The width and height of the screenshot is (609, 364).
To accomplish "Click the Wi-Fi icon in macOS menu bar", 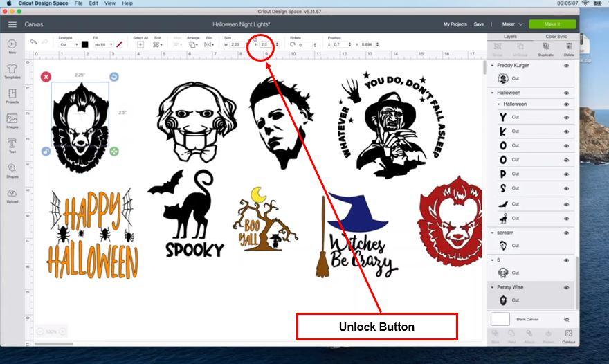I will [x=585, y=3].
